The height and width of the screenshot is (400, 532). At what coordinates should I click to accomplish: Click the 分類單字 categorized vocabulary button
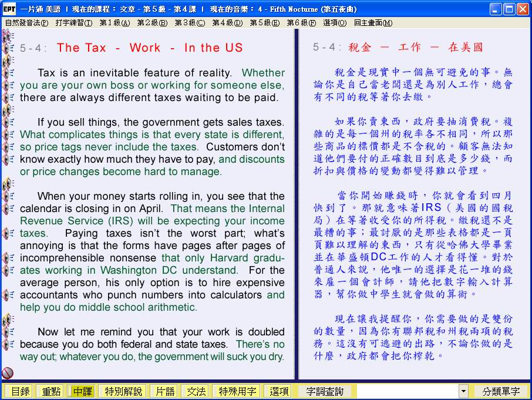coord(501,391)
